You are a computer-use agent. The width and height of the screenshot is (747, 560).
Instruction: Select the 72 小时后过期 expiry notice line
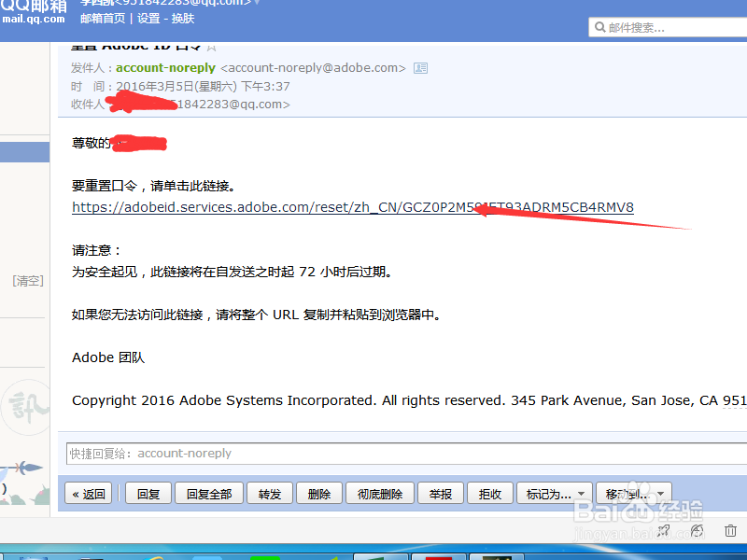(232, 272)
